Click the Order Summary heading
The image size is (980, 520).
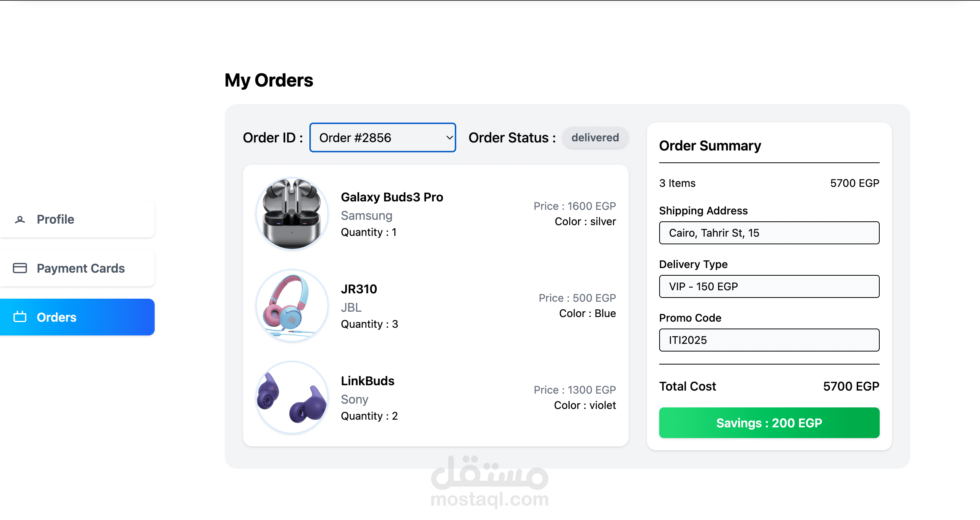coord(710,146)
